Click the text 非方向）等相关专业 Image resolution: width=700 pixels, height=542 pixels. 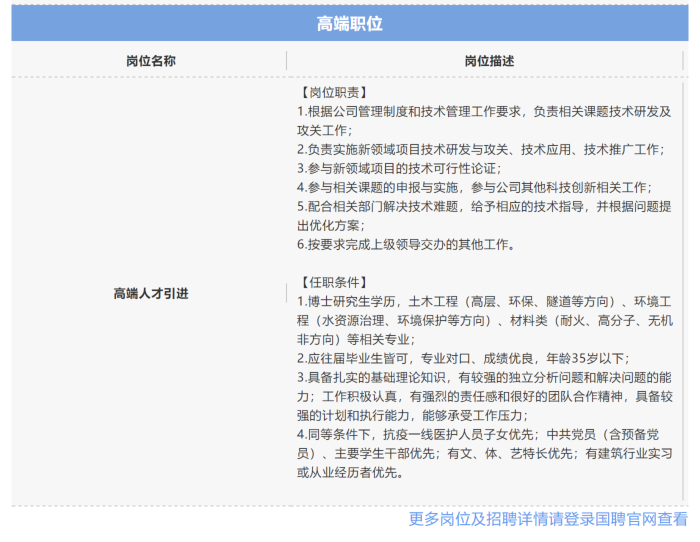click(355, 339)
